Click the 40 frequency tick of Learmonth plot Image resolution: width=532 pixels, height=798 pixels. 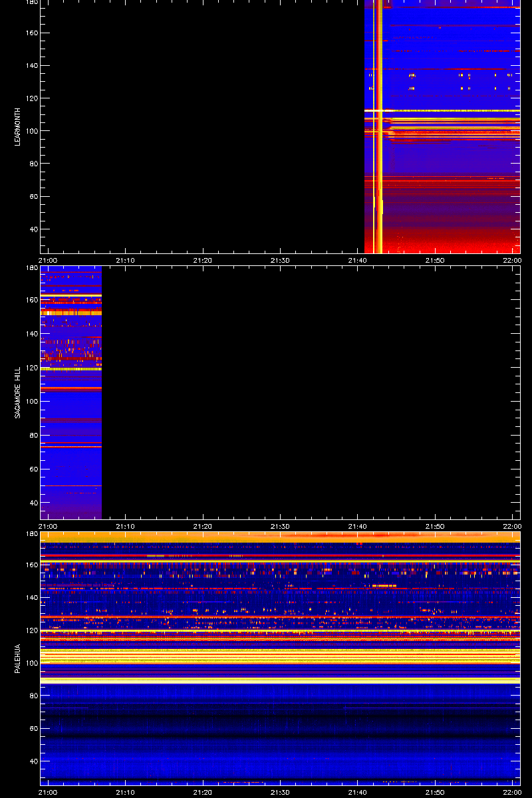click(34, 229)
